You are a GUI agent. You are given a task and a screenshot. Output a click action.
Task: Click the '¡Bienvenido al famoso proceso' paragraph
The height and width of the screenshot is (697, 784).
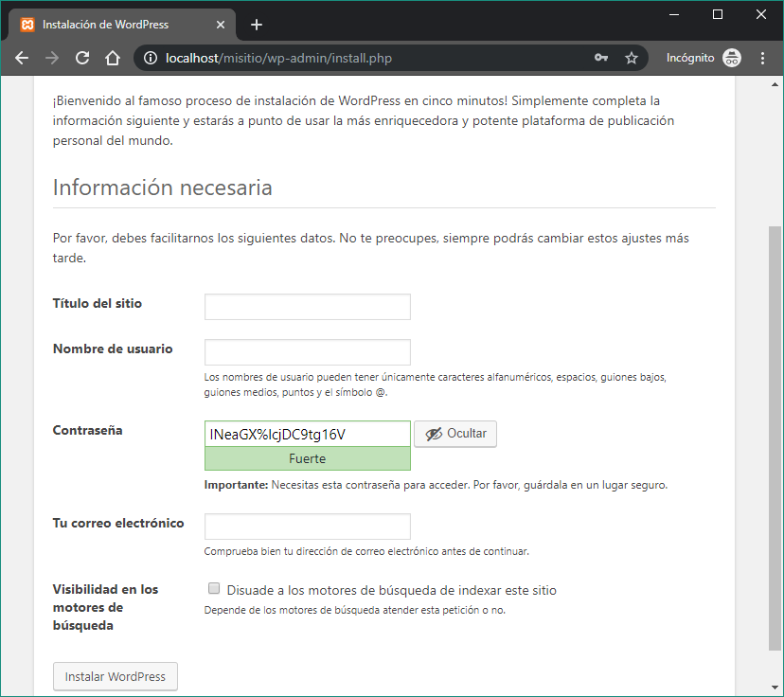pos(364,120)
